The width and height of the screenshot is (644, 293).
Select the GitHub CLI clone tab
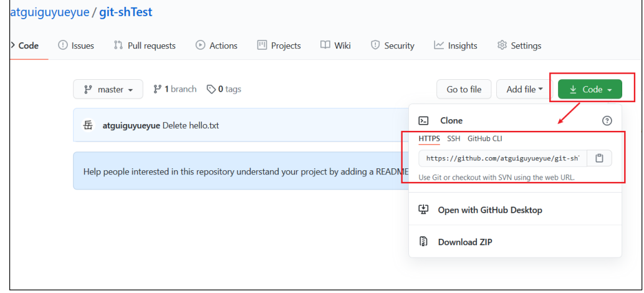(484, 138)
